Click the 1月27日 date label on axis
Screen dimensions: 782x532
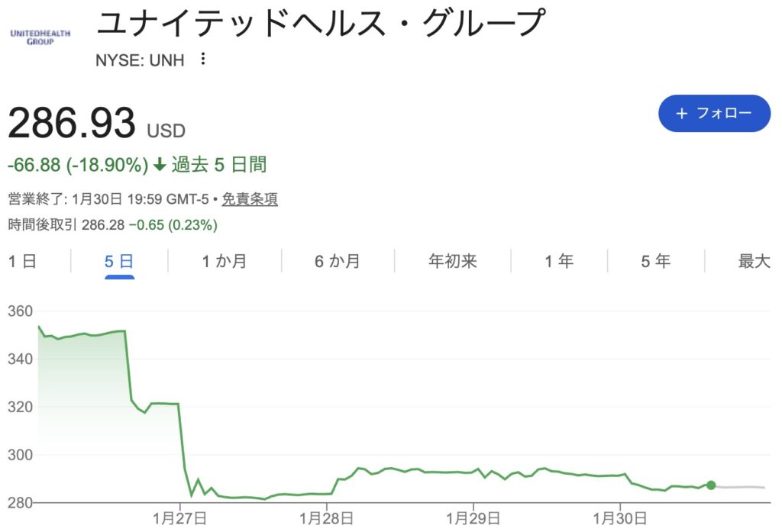pos(179,518)
